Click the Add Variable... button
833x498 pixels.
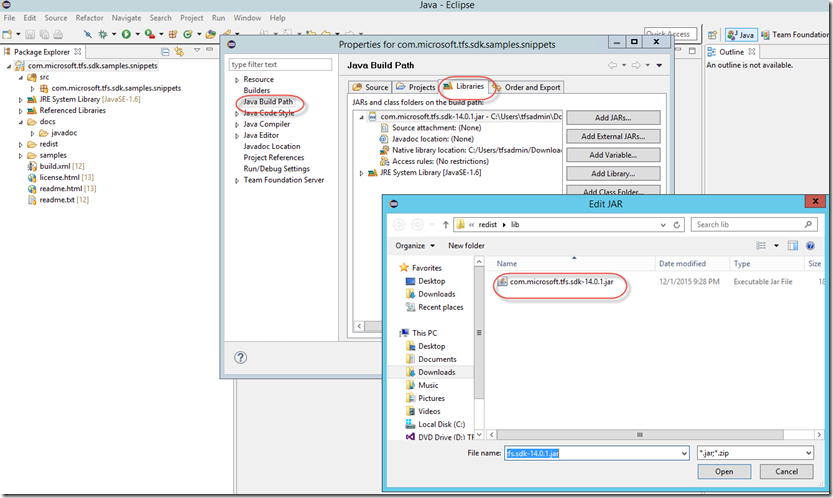[x=613, y=155]
